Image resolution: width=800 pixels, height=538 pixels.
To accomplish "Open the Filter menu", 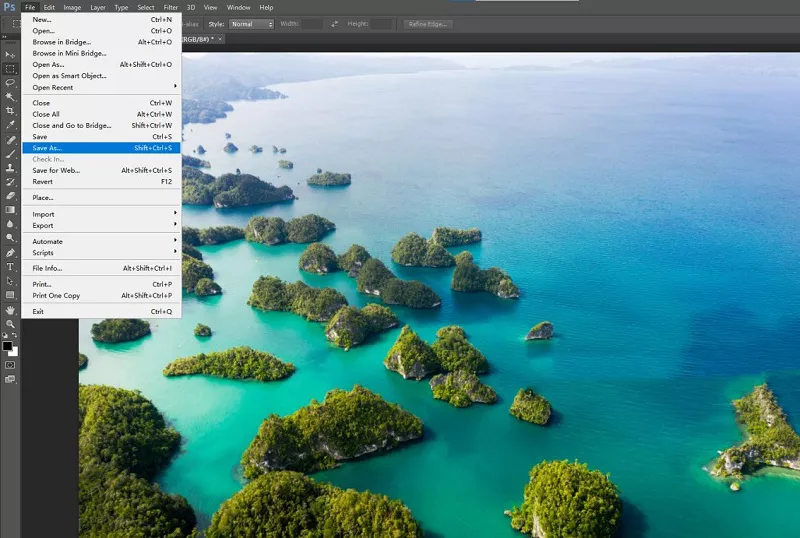I will coord(170,7).
